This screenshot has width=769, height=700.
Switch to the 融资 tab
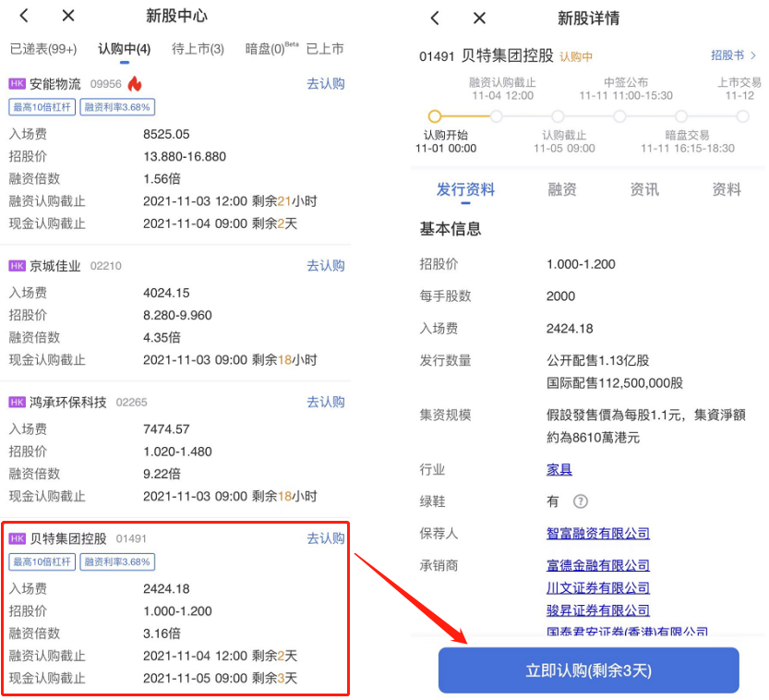click(x=562, y=189)
